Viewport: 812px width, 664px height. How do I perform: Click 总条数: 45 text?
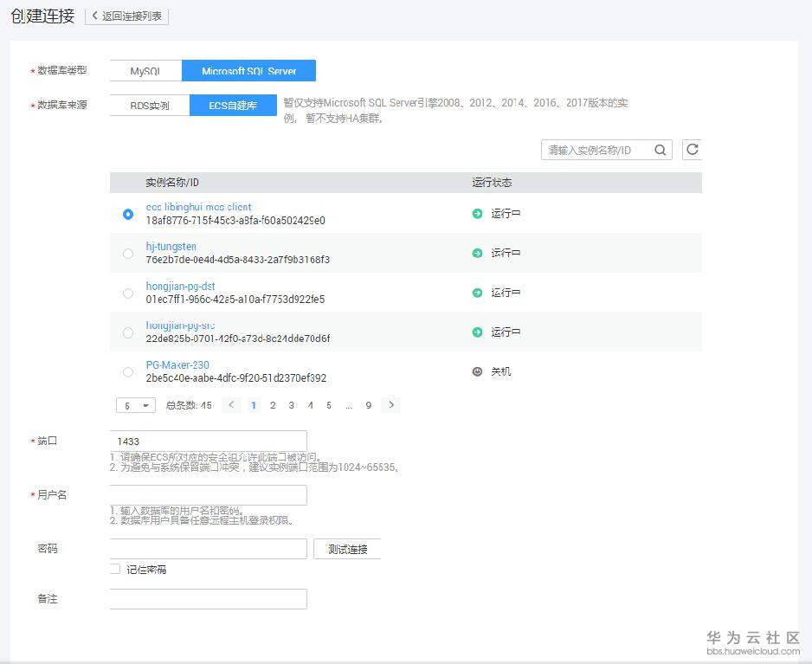click(x=189, y=405)
